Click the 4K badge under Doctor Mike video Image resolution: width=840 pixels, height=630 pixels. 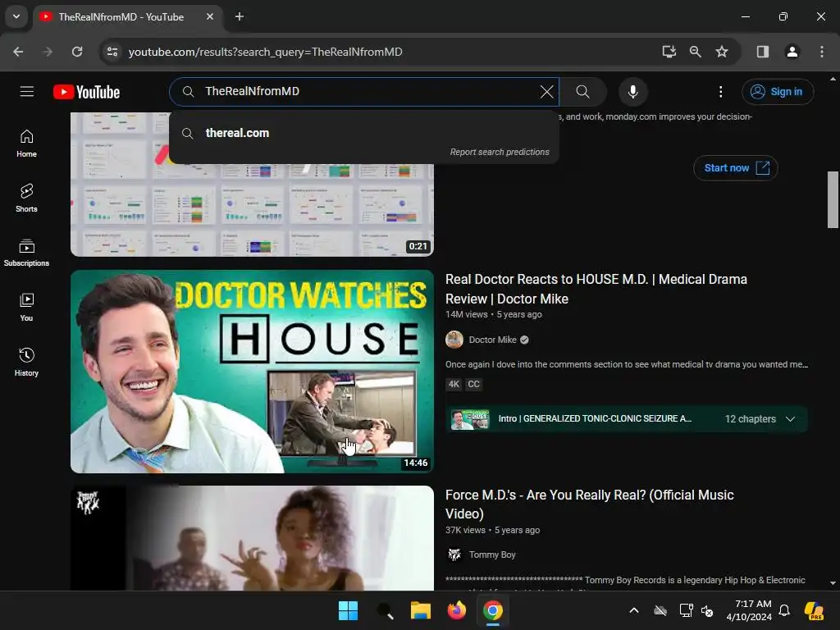point(454,384)
